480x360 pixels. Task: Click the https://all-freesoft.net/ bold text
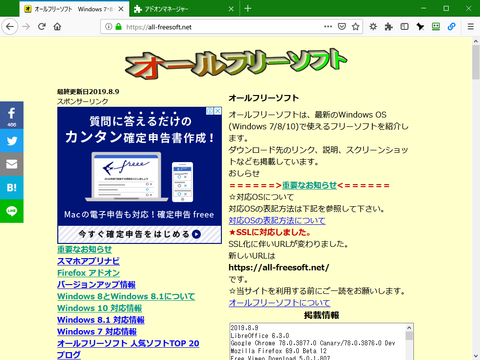[x=279, y=268]
